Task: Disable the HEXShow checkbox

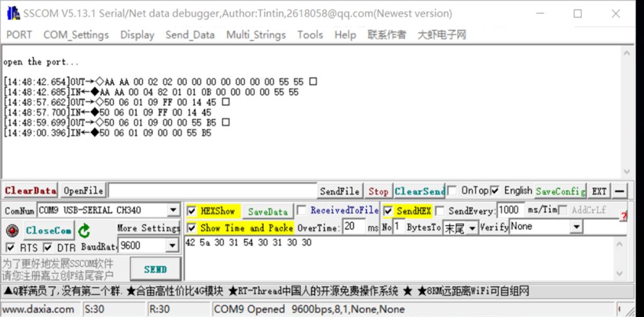Action: (x=192, y=211)
